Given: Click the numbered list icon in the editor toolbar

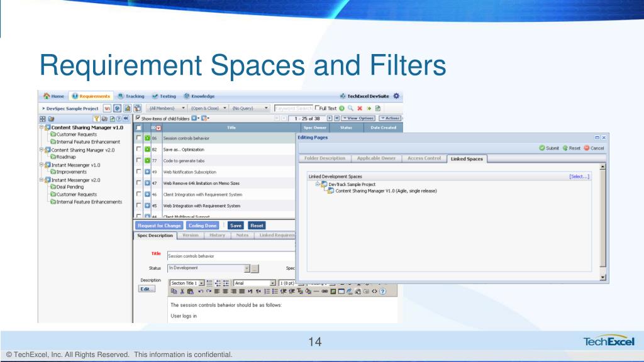Looking at the screenshot, I should pyautogui.click(x=267, y=292).
